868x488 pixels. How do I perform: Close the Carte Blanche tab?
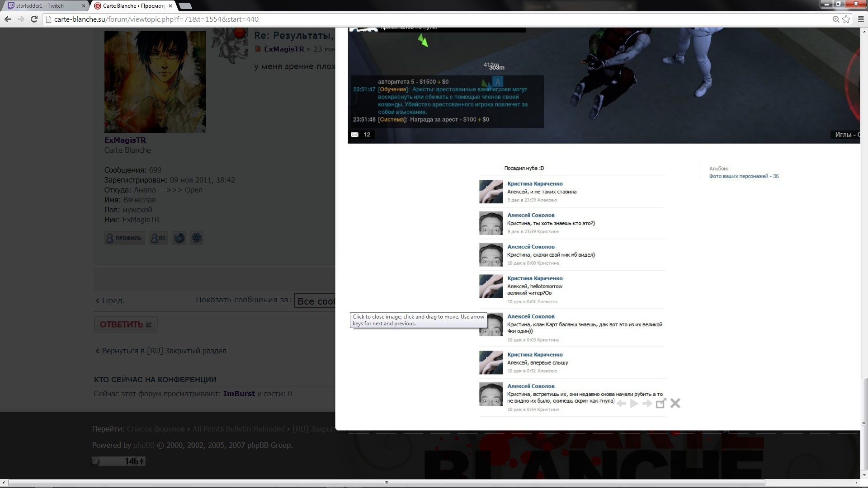pos(170,6)
